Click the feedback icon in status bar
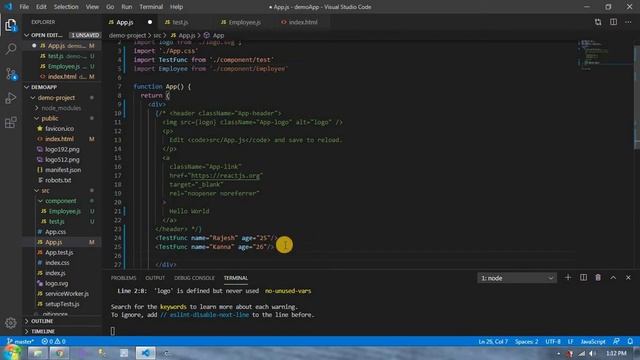640x360 pixels. (x=616, y=341)
